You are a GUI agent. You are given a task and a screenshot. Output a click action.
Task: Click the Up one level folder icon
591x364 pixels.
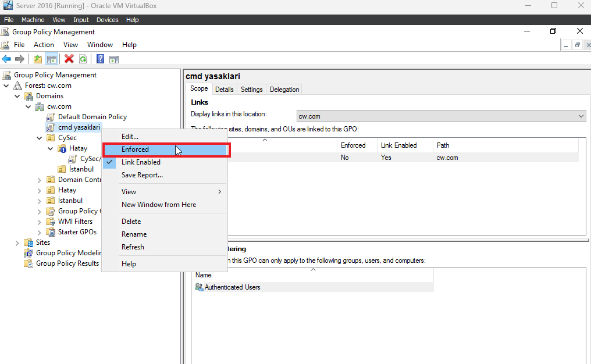38,59
